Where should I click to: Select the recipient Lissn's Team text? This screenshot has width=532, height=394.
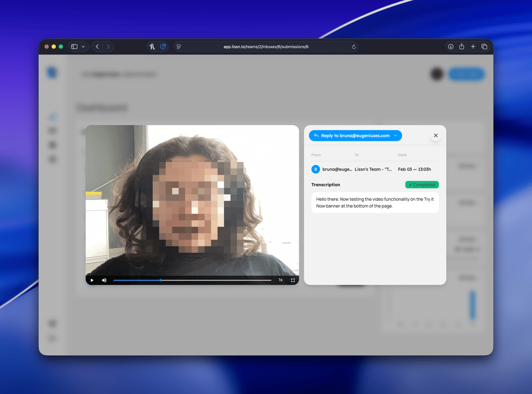(373, 169)
